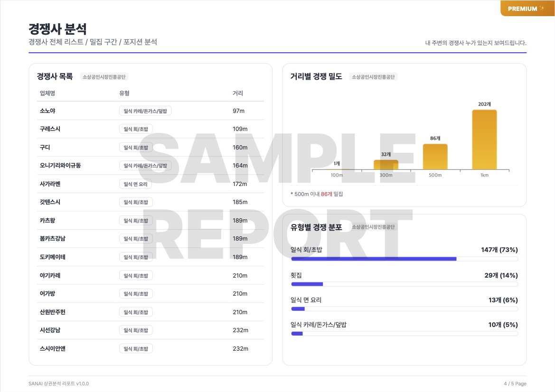The width and height of the screenshot is (555, 392).
Task: Click the 300m bar showing 32개
Action: [386, 165]
